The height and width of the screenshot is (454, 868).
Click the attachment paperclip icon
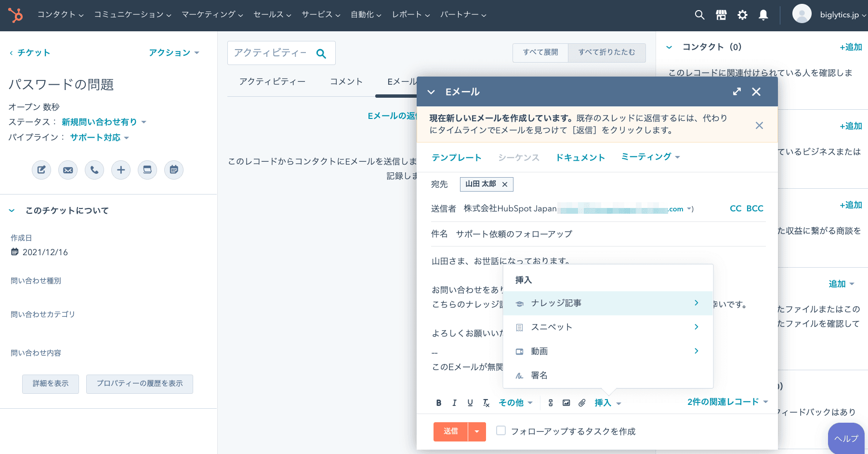coord(582,403)
